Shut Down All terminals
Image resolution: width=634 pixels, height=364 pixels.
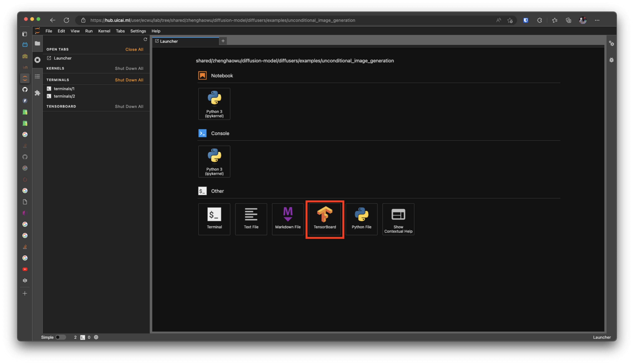(x=129, y=80)
